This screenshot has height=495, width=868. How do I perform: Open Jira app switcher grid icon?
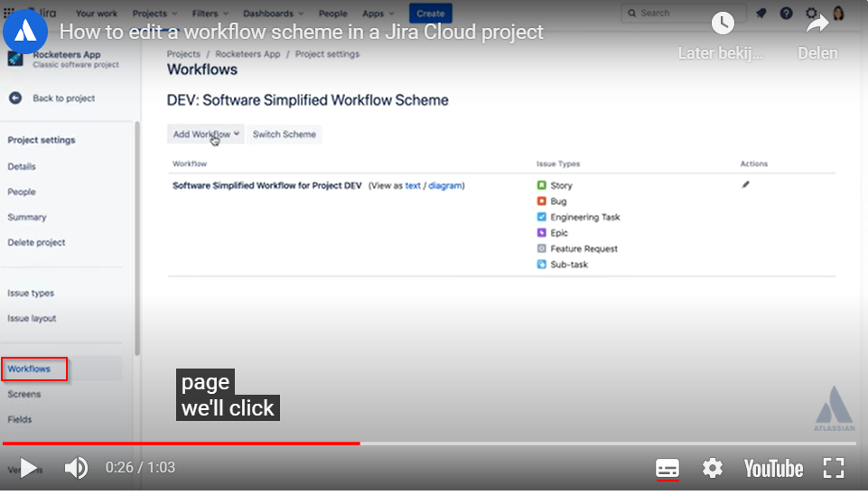pyautogui.click(x=9, y=12)
